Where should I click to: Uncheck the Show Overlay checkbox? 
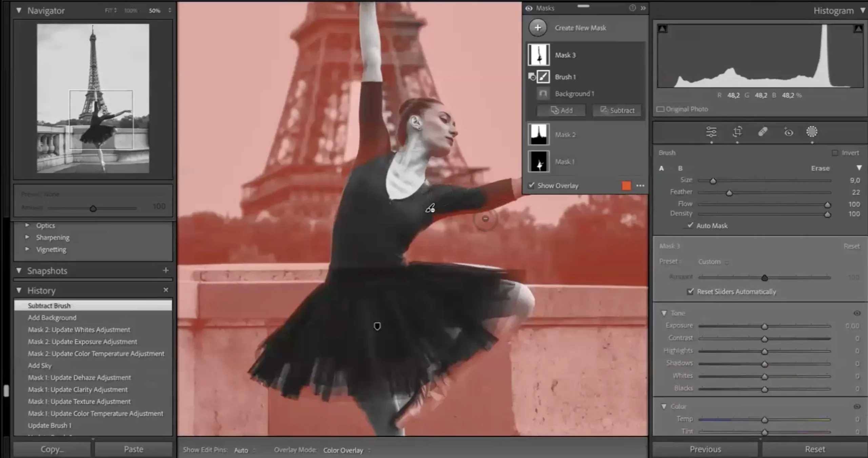(532, 185)
